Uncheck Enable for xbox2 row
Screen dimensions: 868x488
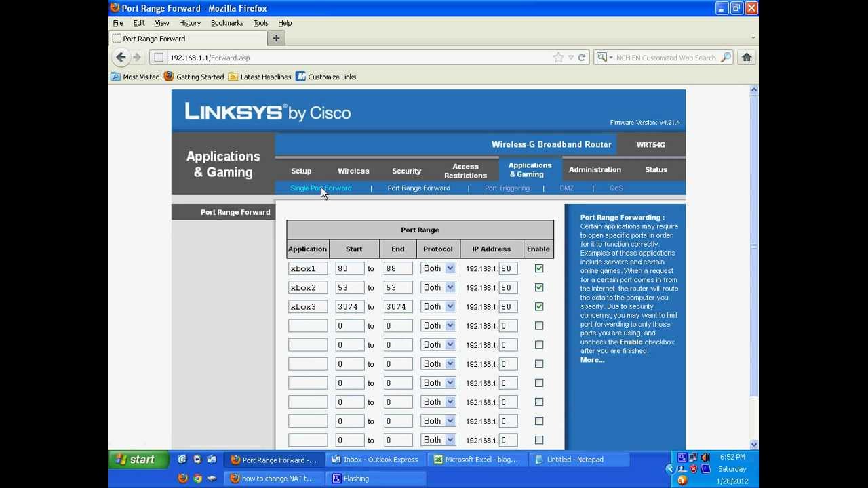pos(539,287)
